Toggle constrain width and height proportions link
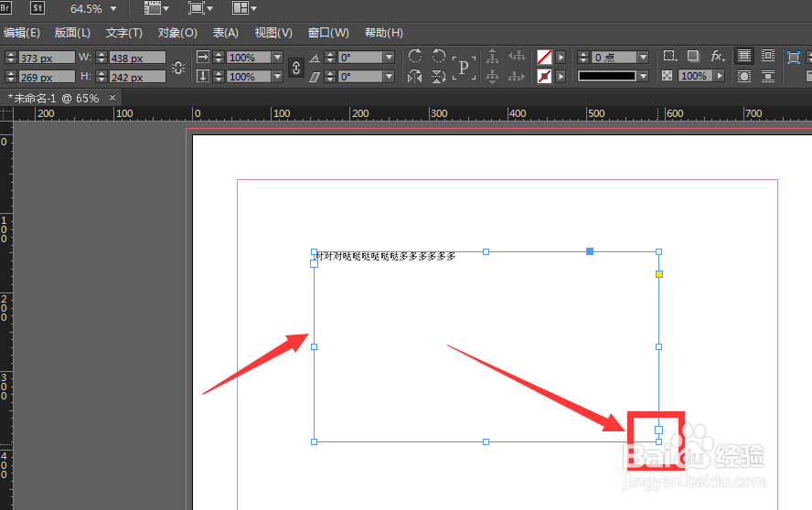Screen dimensions: 812x510 178,68
